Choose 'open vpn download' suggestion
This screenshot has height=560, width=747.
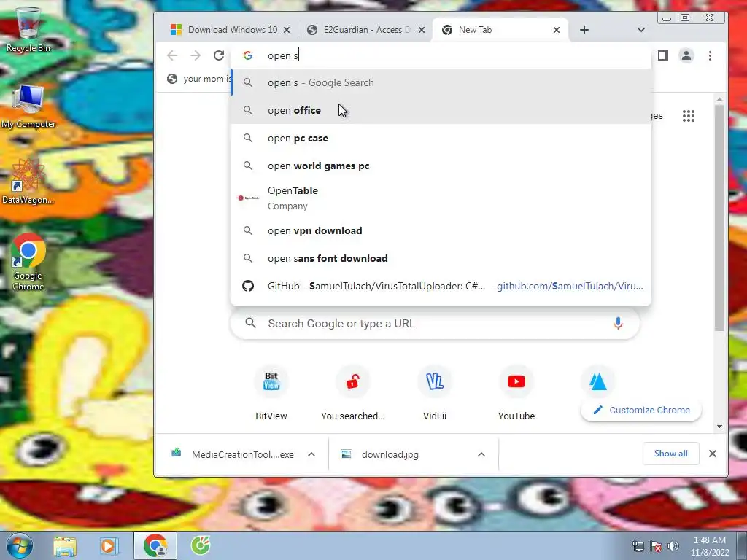tap(441, 230)
